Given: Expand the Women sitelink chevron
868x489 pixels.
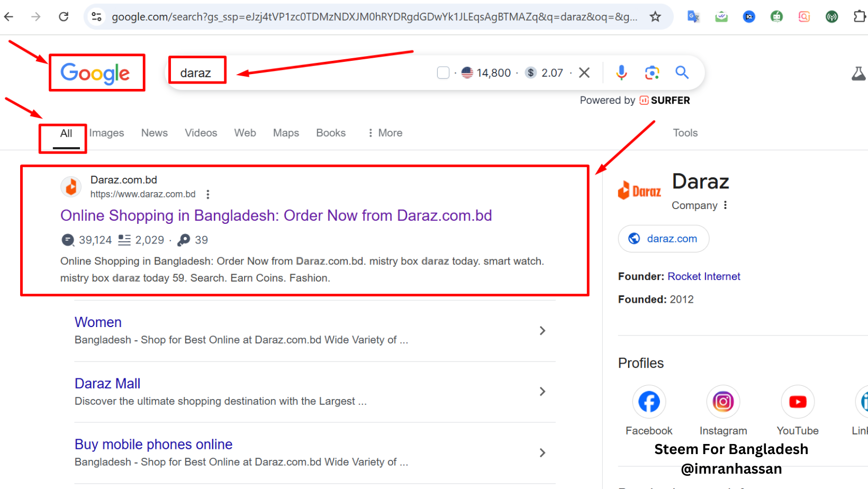Looking at the screenshot, I should (x=542, y=331).
